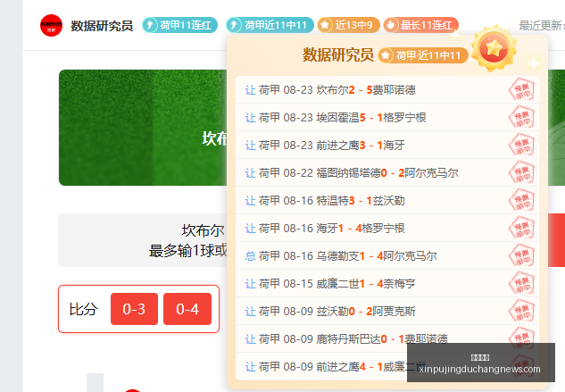Screen dimensions: 565x392
Task: Open row 08-23 前进之鹰3 - 1海牙
Action: click(387, 146)
